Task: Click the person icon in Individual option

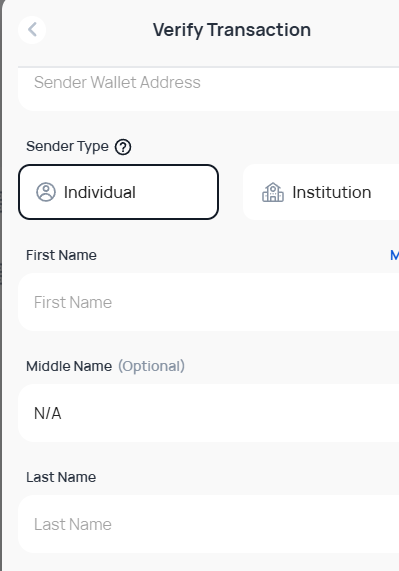Action: click(x=46, y=192)
